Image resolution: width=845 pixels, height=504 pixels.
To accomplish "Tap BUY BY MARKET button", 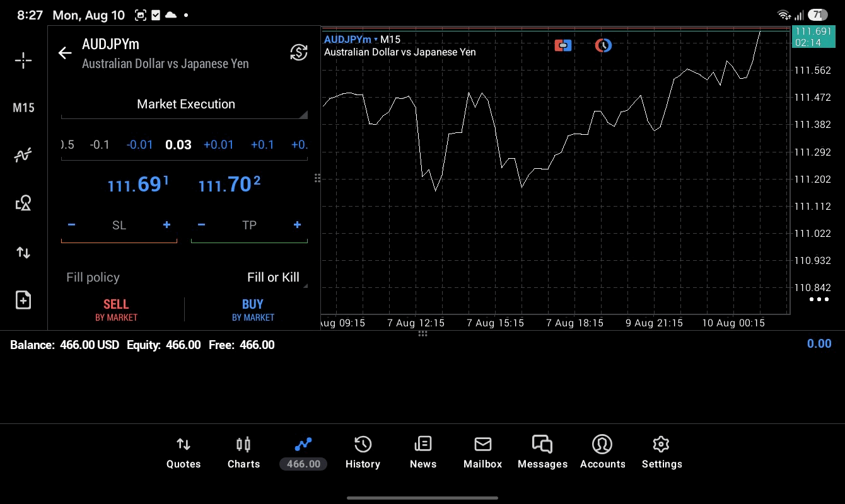I will (x=253, y=310).
